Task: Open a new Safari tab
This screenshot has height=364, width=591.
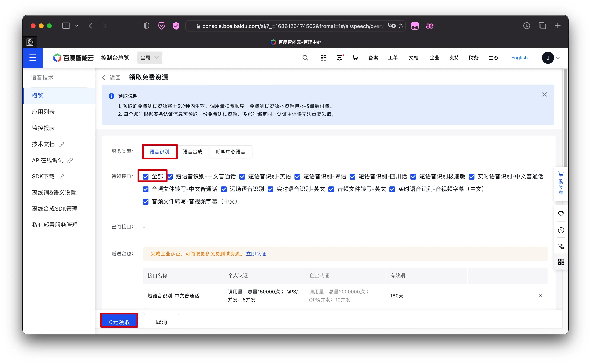Action: click(x=557, y=26)
